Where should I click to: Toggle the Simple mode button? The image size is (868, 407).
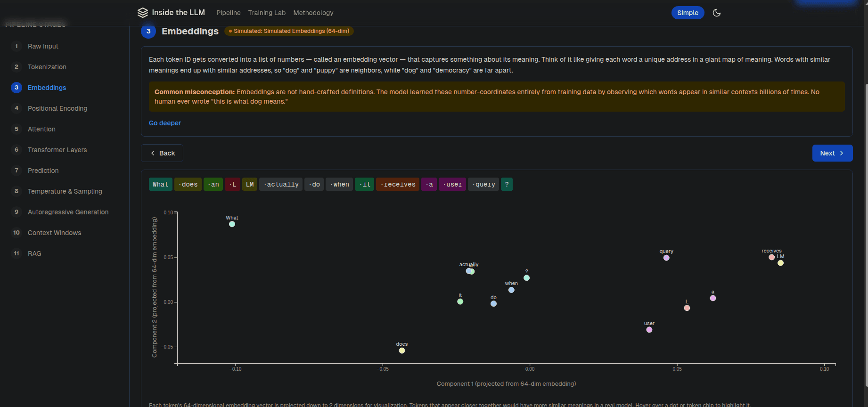pyautogui.click(x=688, y=13)
